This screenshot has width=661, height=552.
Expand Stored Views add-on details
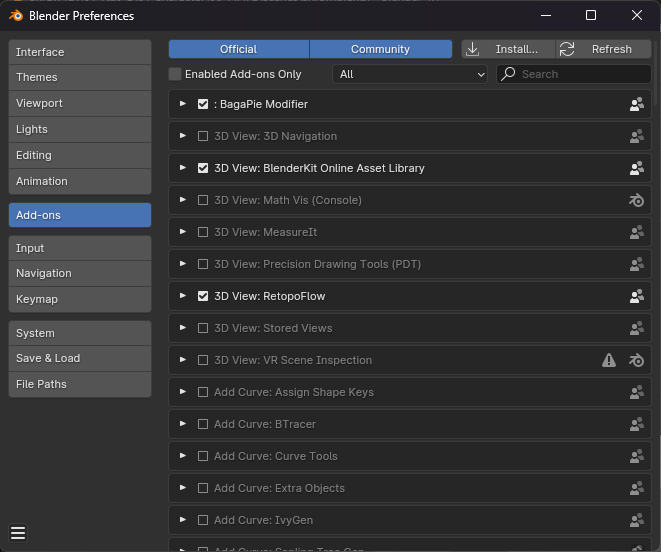183,328
